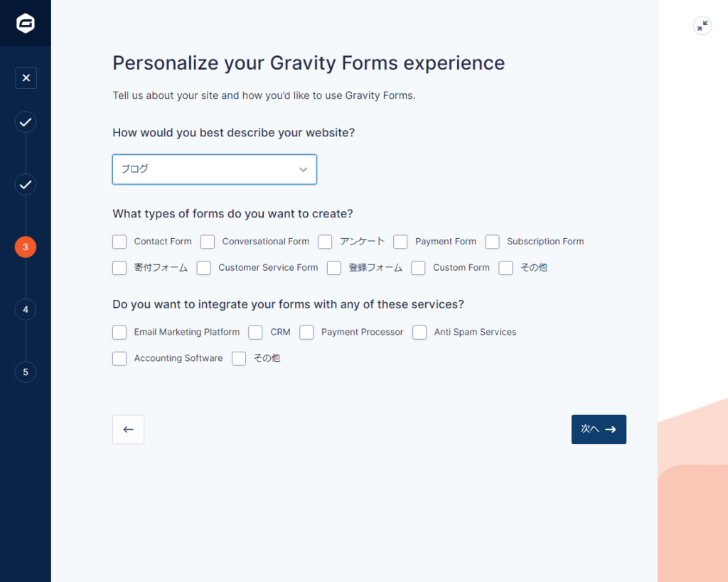The image size is (728, 582).
Task: Check the Conversational Form option
Action: [208, 242]
